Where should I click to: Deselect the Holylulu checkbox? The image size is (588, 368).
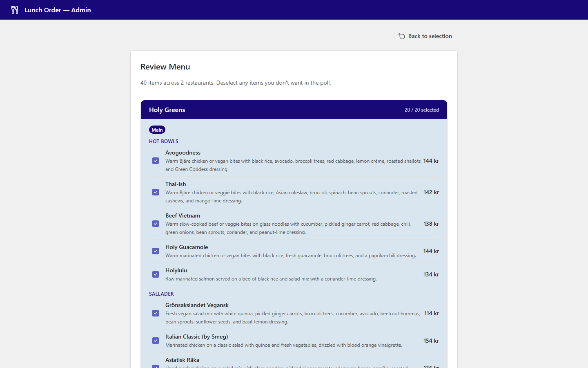point(156,274)
